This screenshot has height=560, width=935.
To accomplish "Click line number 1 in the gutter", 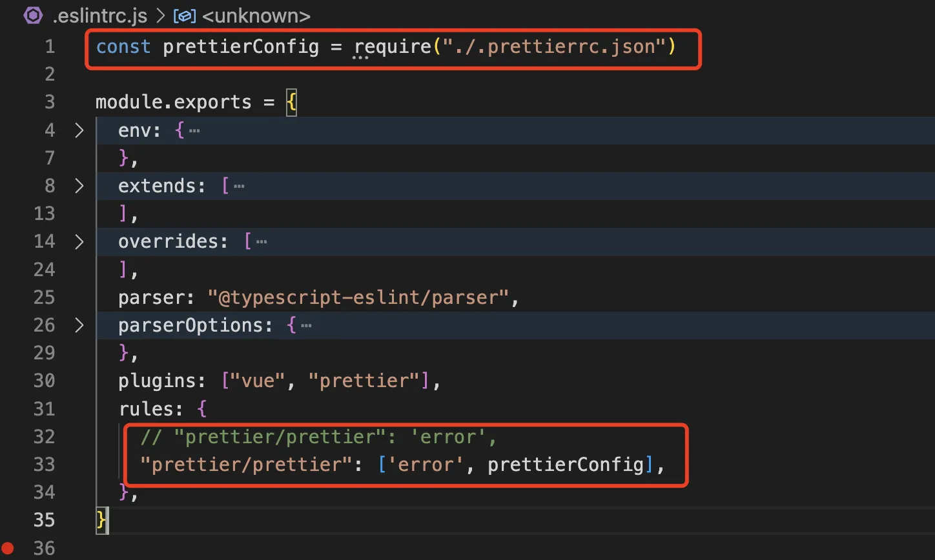I will 50,47.
